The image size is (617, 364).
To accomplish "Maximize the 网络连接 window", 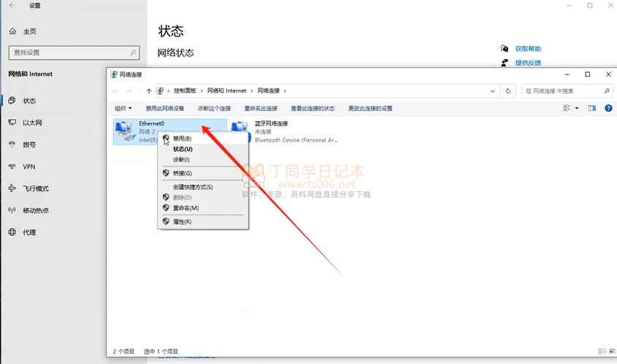I will point(588,74).
